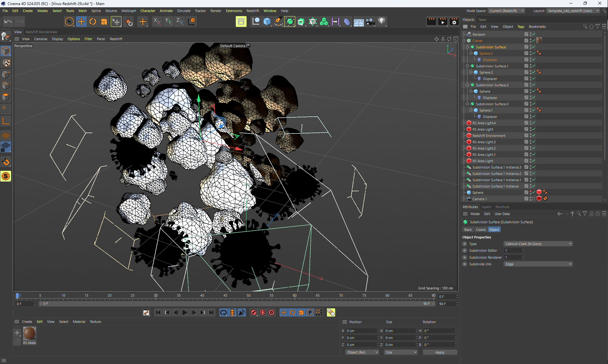This screenshot has height=364, width=608.
Task: Open the MoGraph menu
Action: pos(128,11)
